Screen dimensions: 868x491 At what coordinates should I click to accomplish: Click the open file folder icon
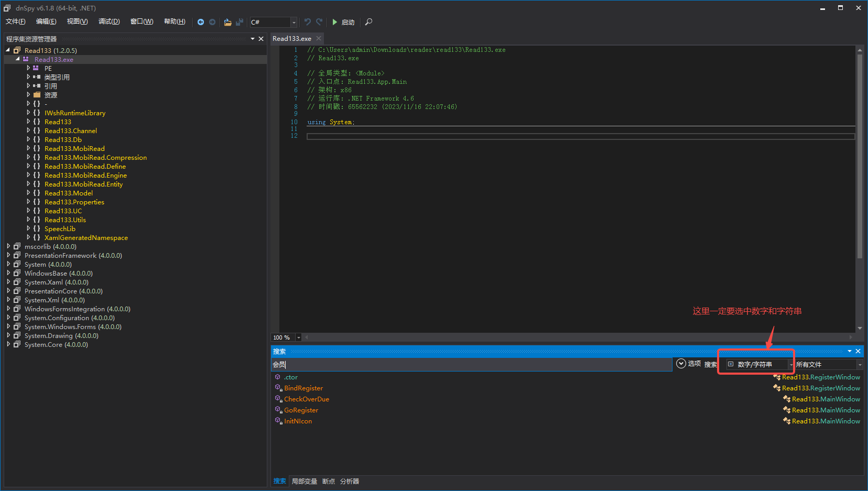(x=227, y=22)
